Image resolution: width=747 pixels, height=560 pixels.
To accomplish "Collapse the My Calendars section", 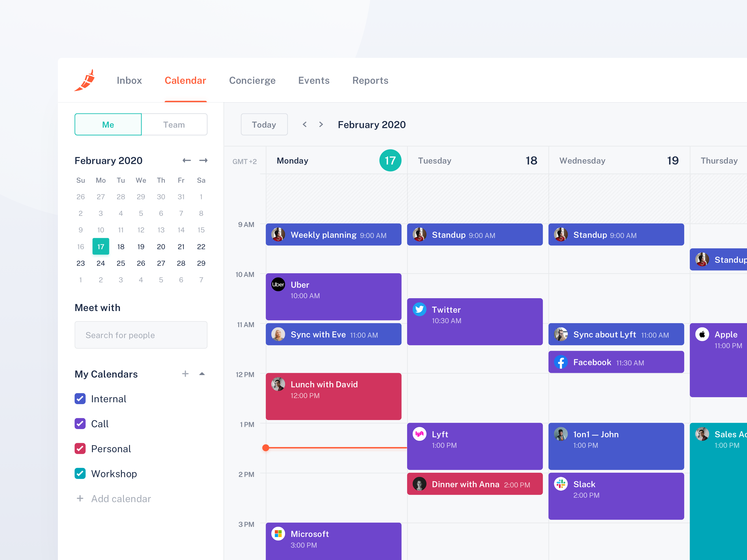I will point(202,374).
